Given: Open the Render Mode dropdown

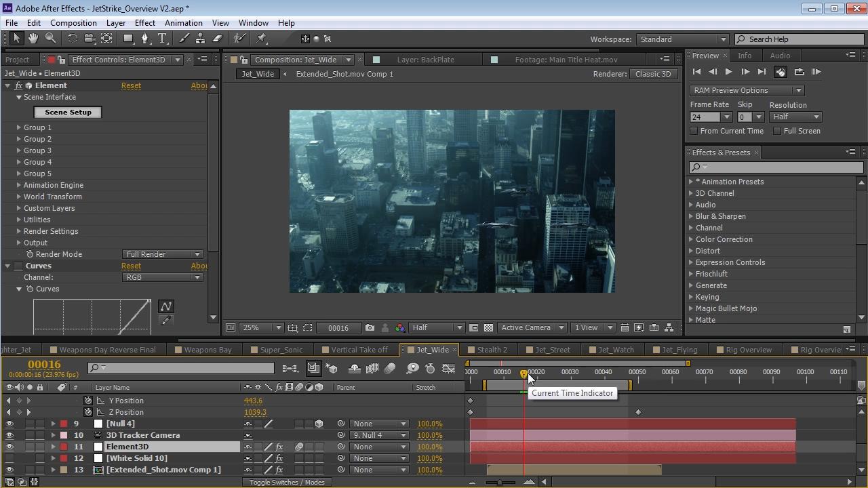Looking at the screenshot, I should pos(163,254).
